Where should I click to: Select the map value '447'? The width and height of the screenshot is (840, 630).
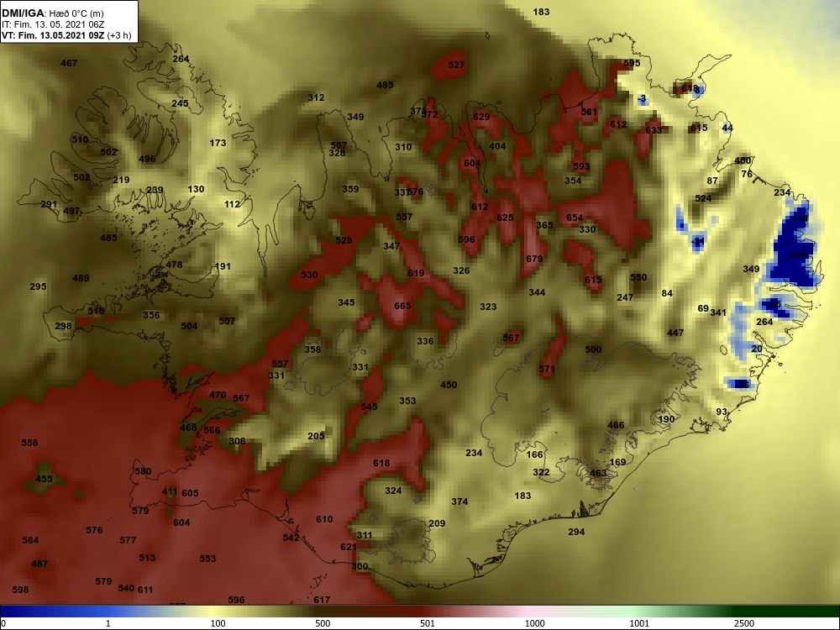675,333
